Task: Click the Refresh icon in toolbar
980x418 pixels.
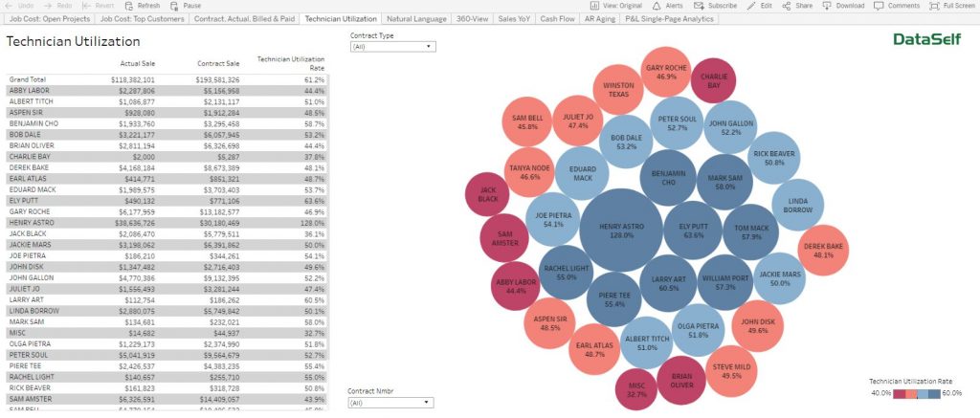Action: pos(128,5)
